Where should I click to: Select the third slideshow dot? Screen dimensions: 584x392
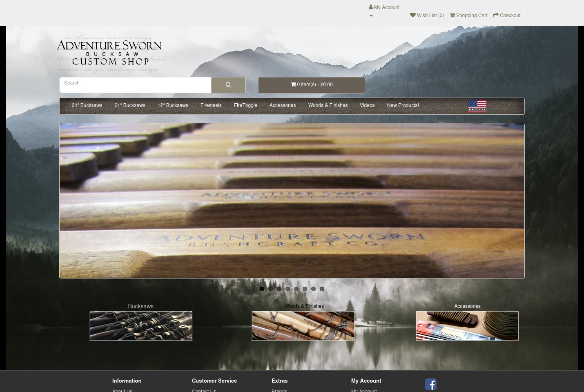[x=279, y=289]
